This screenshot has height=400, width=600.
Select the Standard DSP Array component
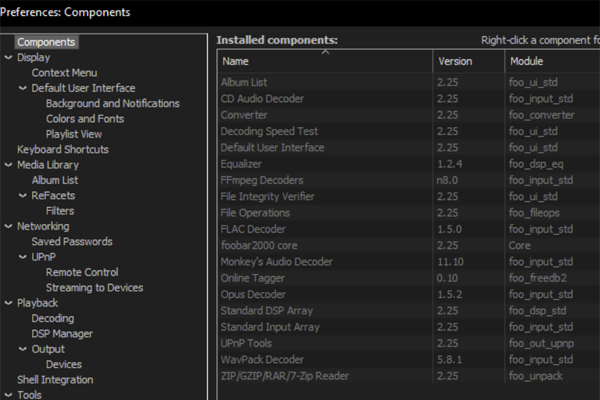pyautogui.click(x=409, y=311)
